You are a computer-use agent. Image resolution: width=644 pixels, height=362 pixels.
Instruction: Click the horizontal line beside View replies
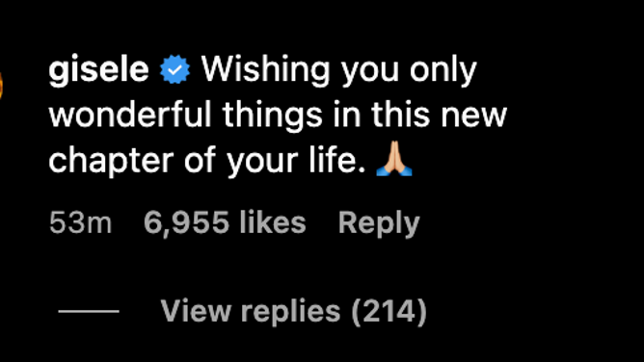tap(89, 312)
